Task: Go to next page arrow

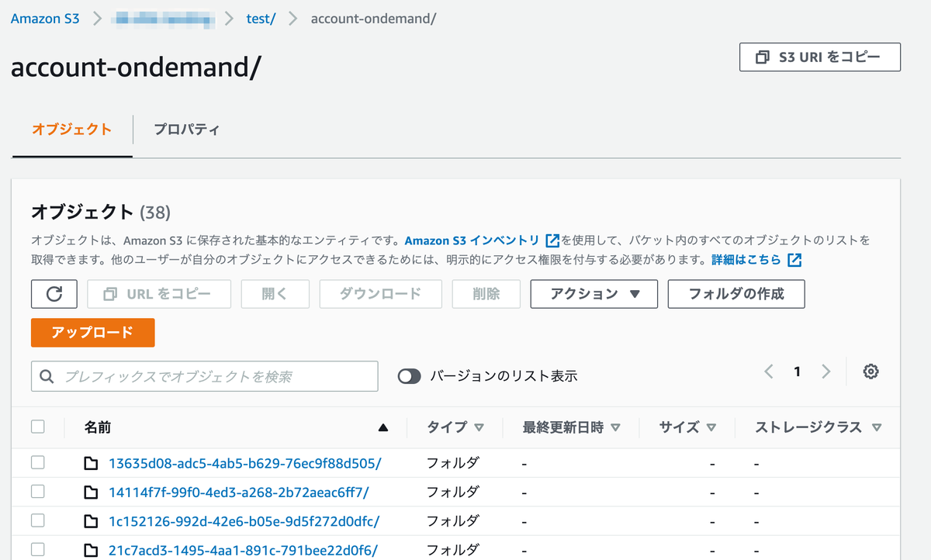Action: pos(825,372)
